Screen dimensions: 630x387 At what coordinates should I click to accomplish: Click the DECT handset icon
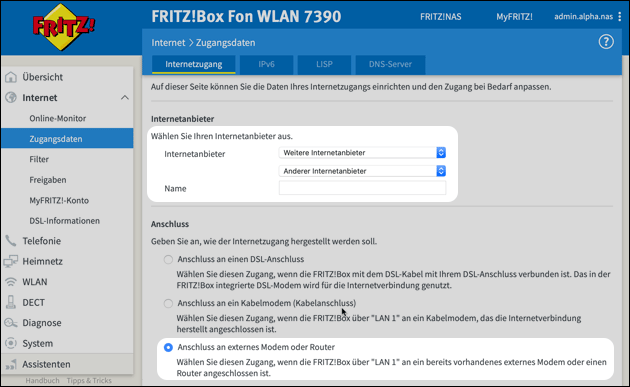(11, 302)
